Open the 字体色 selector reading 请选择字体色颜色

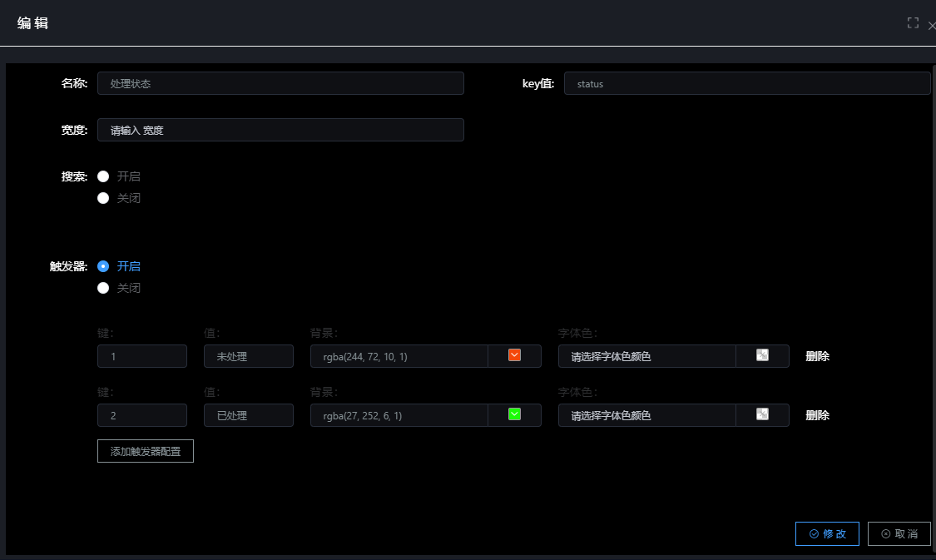(x=647, y=355)
